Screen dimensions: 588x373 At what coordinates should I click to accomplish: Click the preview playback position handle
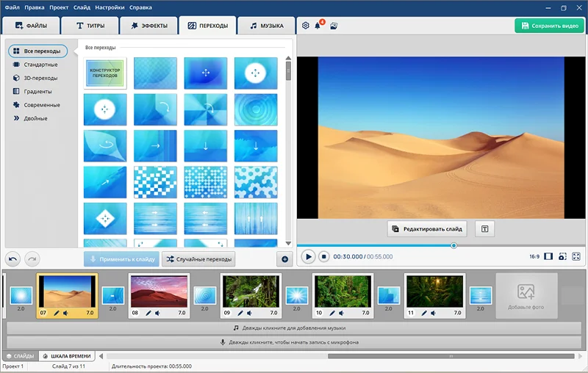[453, 246]
